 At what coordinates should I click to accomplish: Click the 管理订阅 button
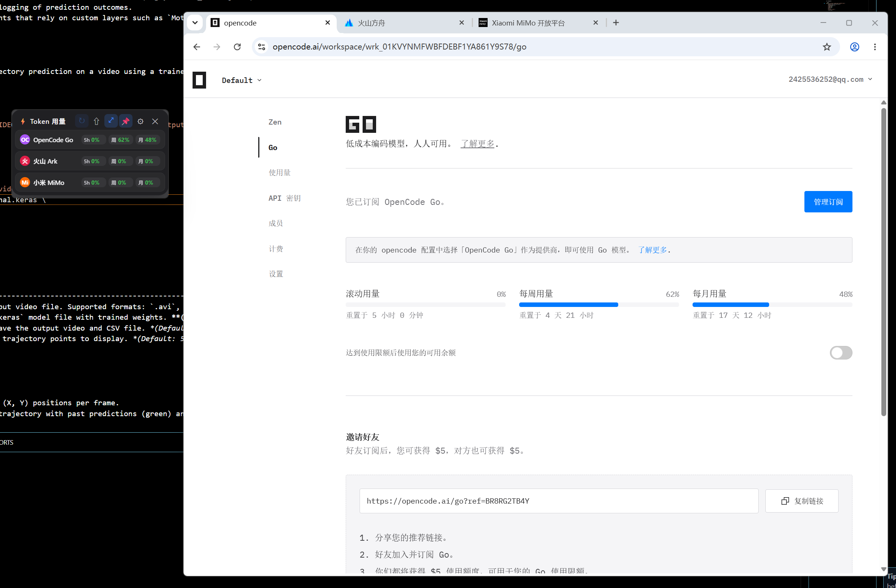[828, 202]
